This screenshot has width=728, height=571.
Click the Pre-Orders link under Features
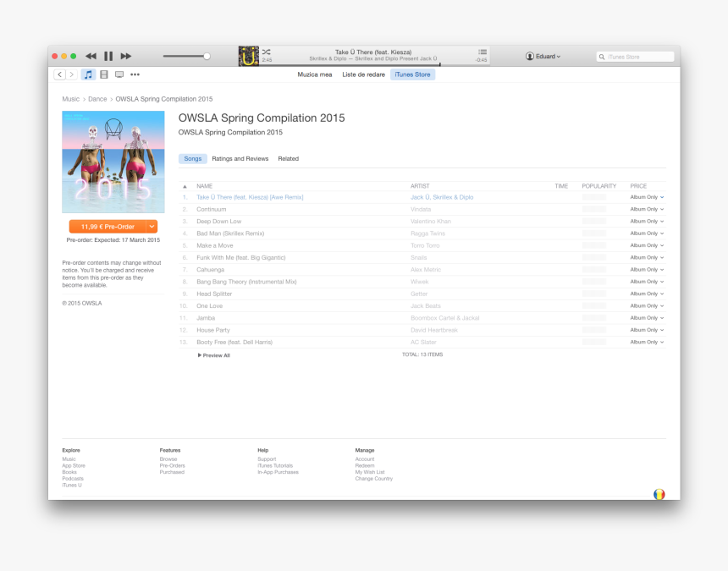171,465
